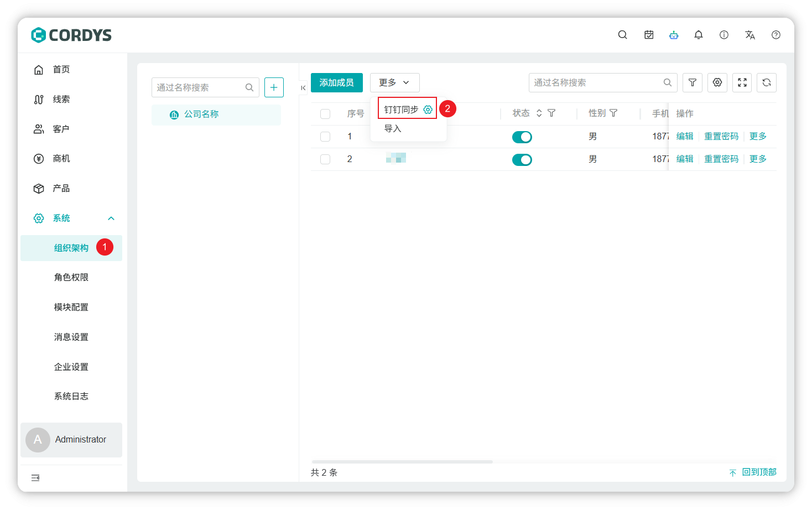The height and width of the screenshot is (510, 812).
Task: Open the calendar schedule icon in header
Action: pos(649,35)
